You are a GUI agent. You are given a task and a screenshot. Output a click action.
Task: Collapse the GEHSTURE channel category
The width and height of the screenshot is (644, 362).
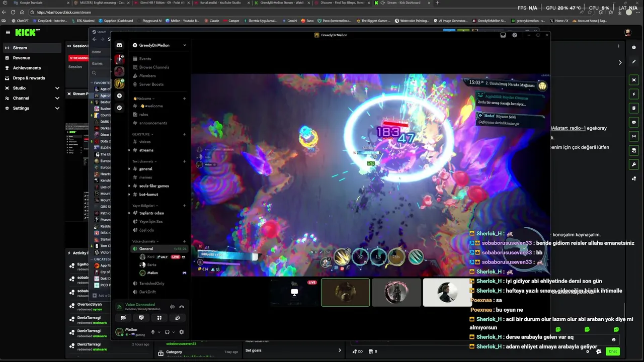(143, 134)
